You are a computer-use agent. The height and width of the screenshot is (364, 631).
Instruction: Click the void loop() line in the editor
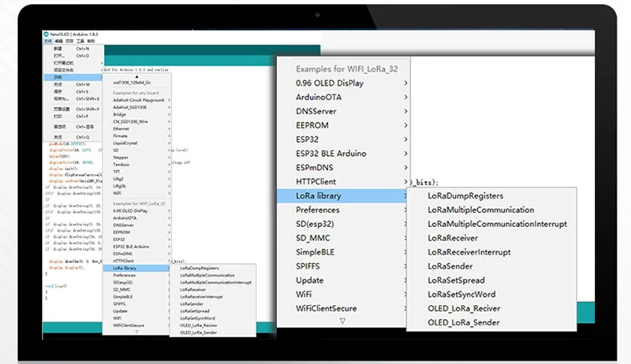[57, 284]
